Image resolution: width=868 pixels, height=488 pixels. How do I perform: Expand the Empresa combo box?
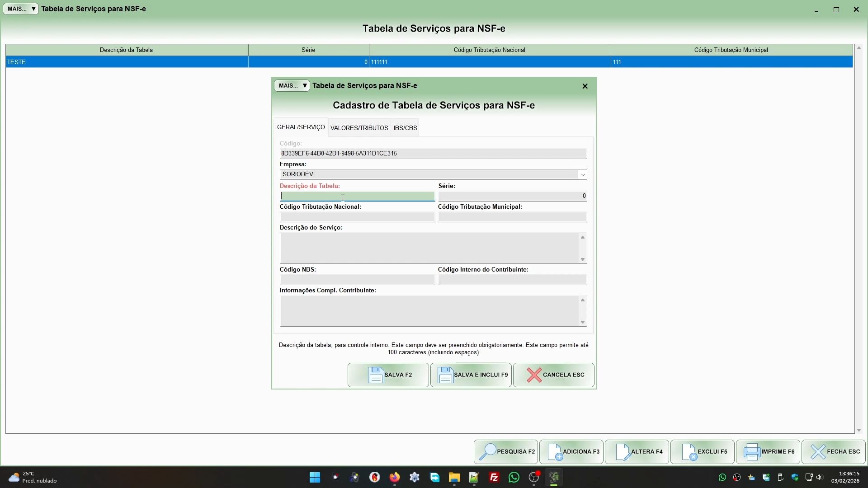click(582, 175)
